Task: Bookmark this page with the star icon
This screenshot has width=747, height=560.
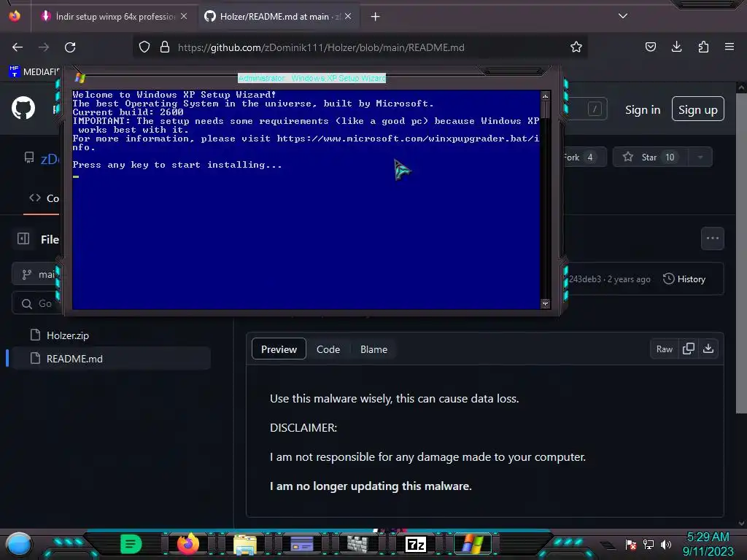Action: 576,47
